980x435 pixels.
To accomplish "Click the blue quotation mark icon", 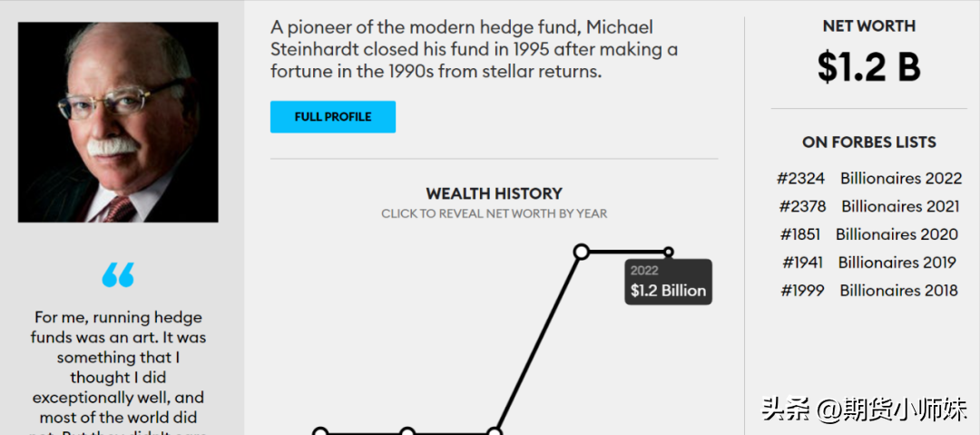I will point(118,274).
